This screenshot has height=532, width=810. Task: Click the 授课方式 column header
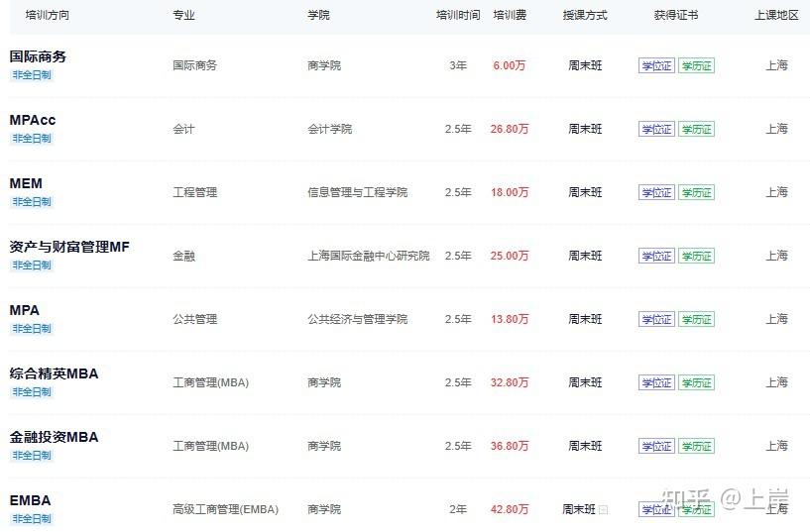[x=585, y=15]
